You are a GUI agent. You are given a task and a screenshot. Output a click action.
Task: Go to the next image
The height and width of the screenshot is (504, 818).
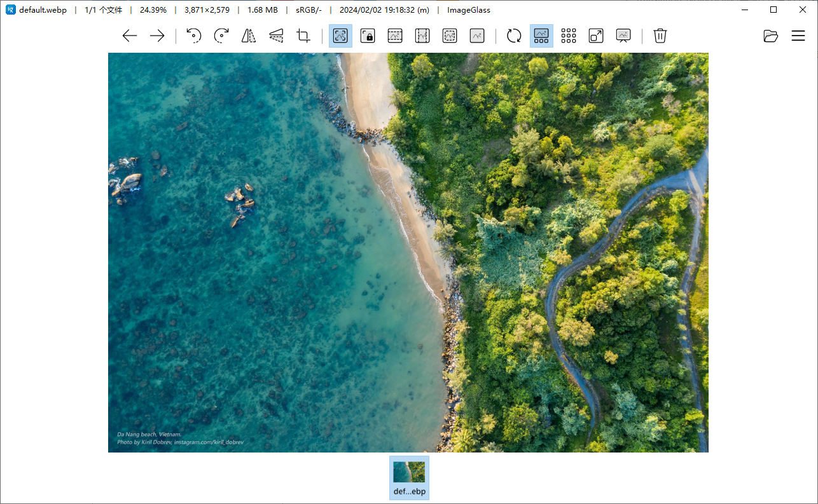click(157, 36)
